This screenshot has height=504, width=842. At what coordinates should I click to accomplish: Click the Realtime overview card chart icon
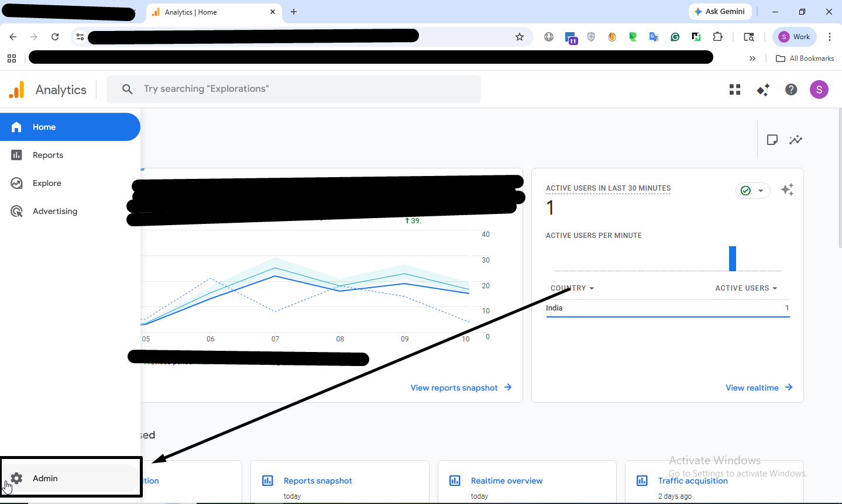tap(455, 481)
